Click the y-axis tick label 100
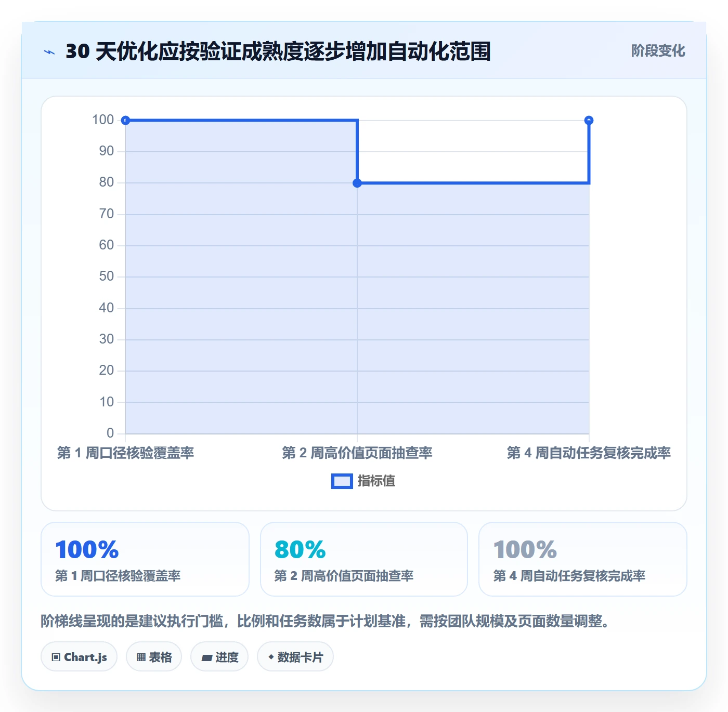 [103, 120]
